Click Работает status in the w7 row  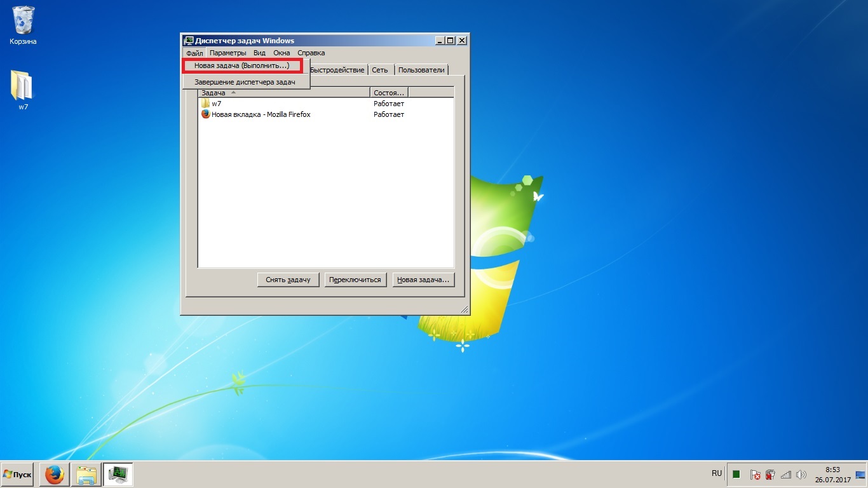pyautogui.click(x=389, y=104)
